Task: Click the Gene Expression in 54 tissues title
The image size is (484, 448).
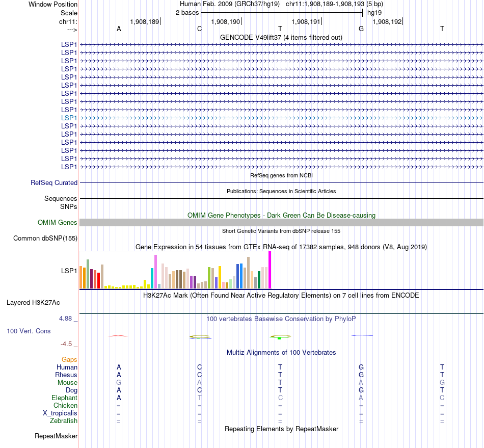Action: click(x=281, y=247)
